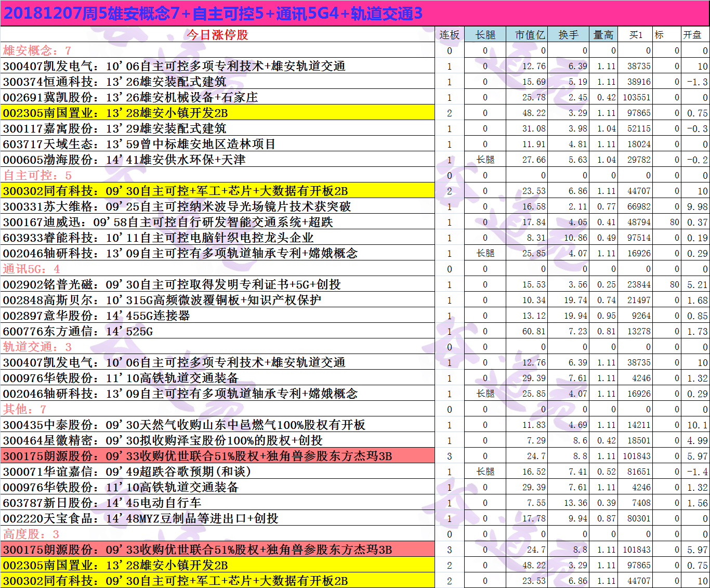
Task: Select turnover cell 13.36
Action: [575, 503]
